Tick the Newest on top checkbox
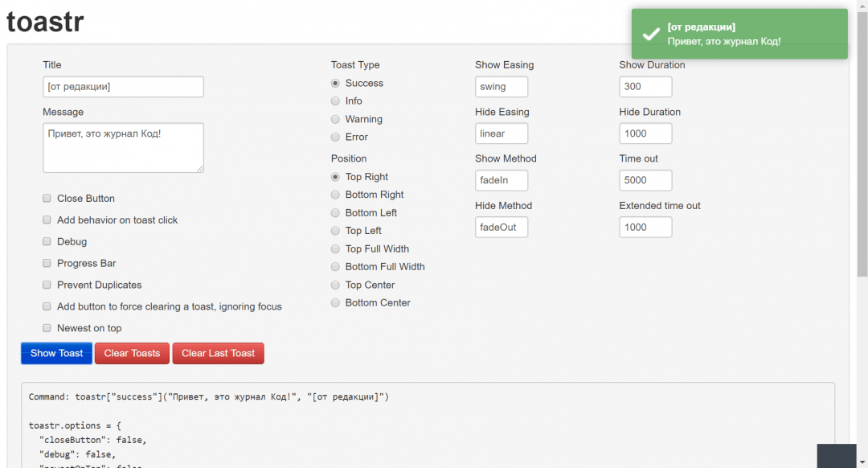Screen dimensions: 868x468 (47, 329)
